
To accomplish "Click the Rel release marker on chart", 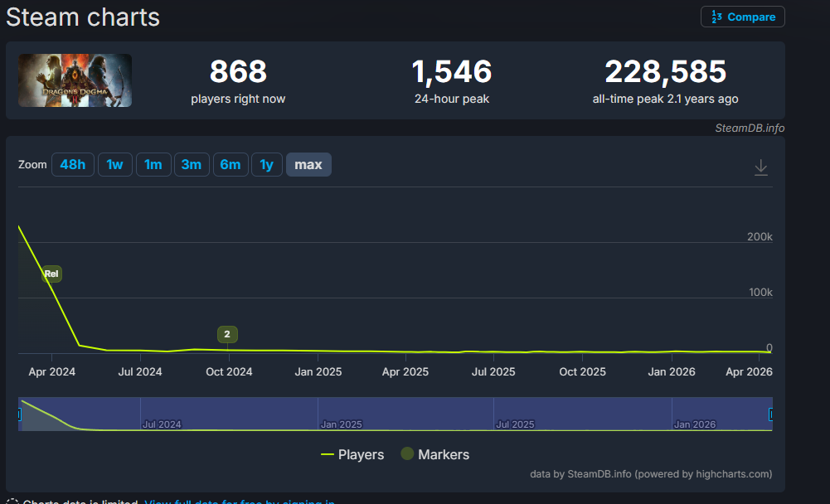I will (51, 274).
